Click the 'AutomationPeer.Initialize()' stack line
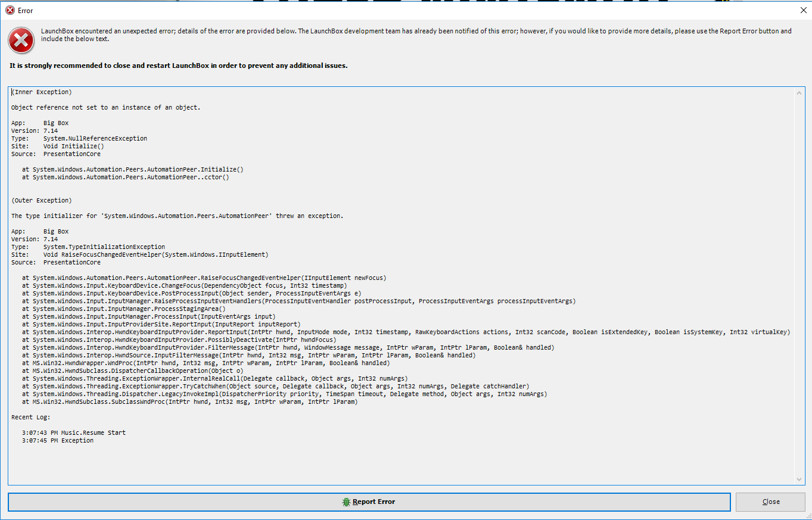Image resolution: width=812 pixels, height=520 pixels. (133, 169)
